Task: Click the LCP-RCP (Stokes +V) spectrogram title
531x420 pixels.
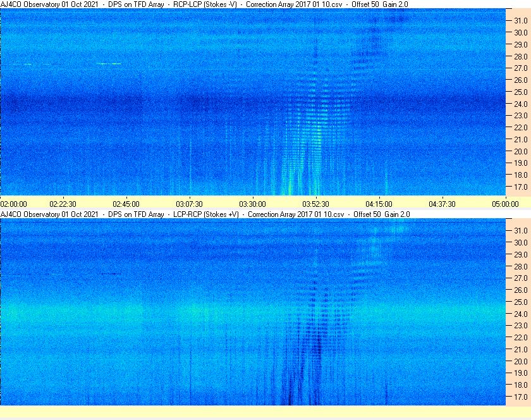Action: pos(205,214)
